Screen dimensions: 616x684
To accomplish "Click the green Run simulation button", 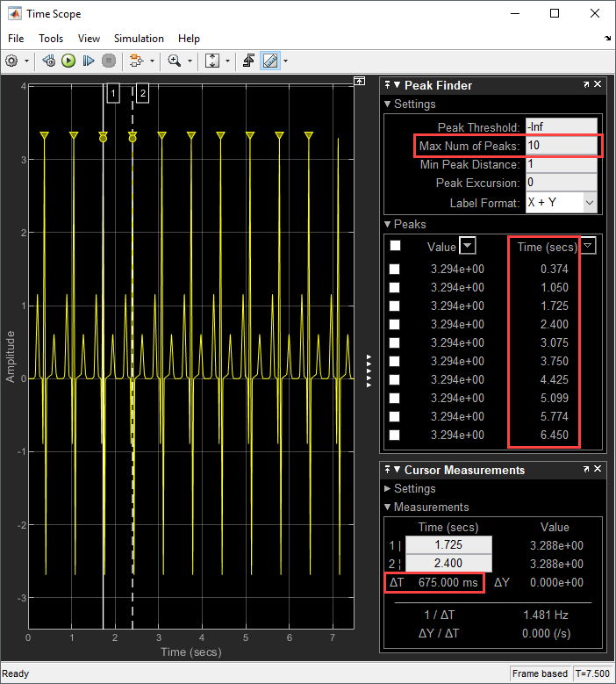I will pos(68,61).
